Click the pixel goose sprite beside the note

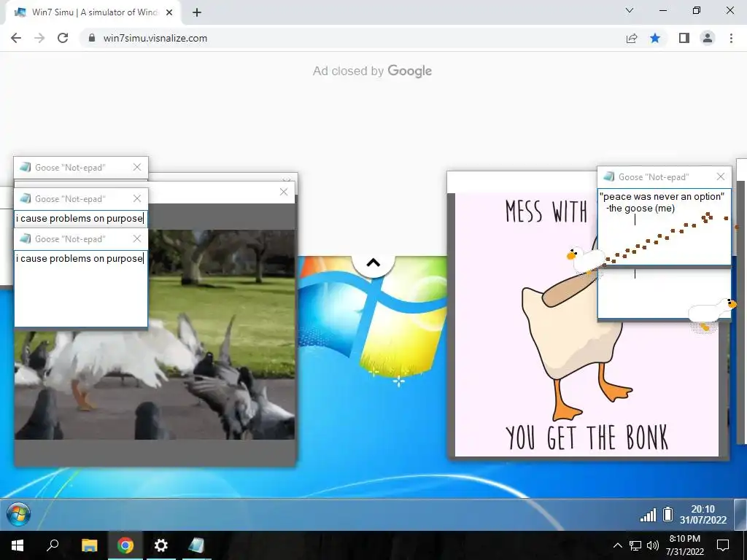[584, 260]
